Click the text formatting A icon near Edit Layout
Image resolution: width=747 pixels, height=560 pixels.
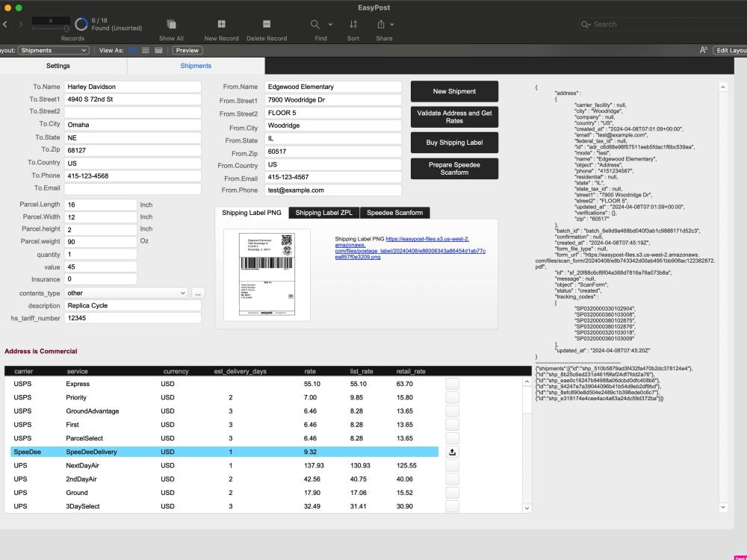[703, 49]
